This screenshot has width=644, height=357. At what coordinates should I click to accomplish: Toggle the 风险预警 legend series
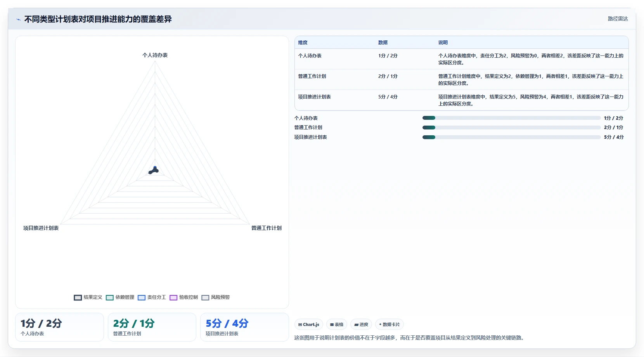click(215, 297)
